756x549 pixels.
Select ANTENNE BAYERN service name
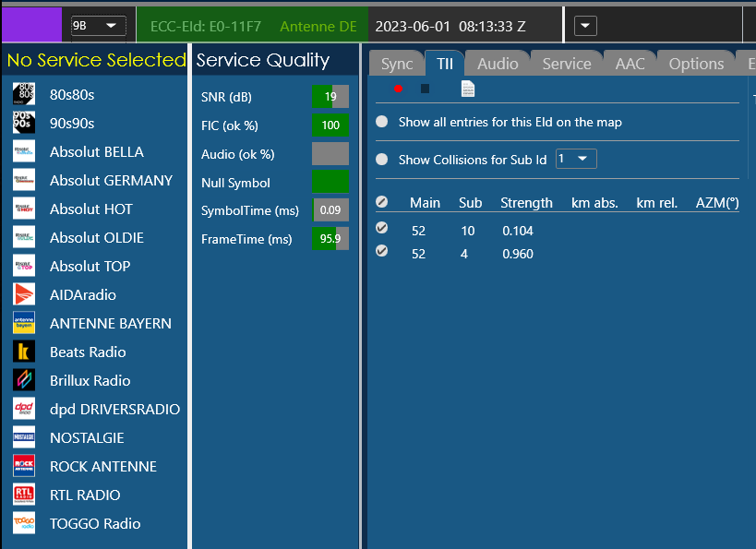pos(110,323)
